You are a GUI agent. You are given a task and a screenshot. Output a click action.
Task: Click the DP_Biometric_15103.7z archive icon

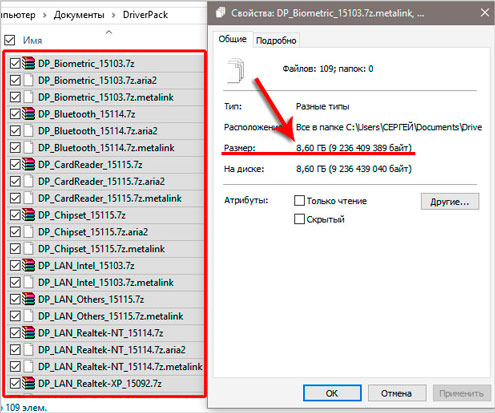[x=29, y=63]
